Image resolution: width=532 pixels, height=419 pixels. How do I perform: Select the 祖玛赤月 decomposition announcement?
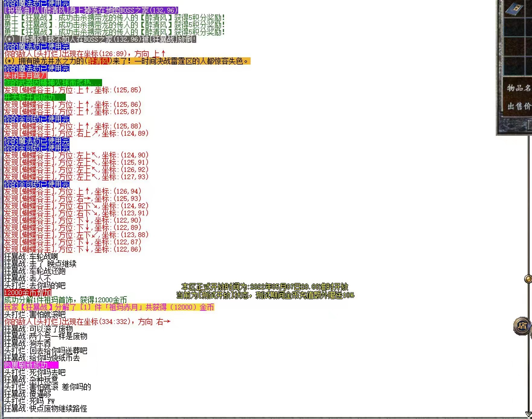109,307
